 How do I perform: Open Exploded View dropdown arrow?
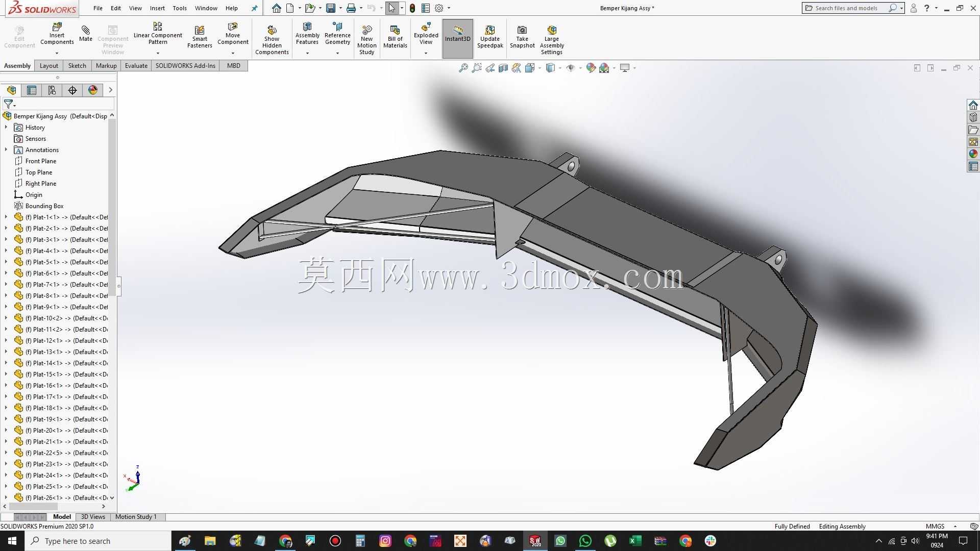point(426,53)
